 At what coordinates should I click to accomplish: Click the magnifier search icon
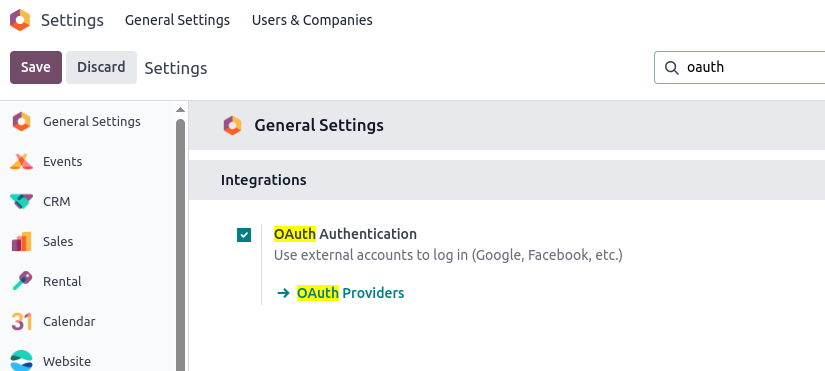(671, 67)
